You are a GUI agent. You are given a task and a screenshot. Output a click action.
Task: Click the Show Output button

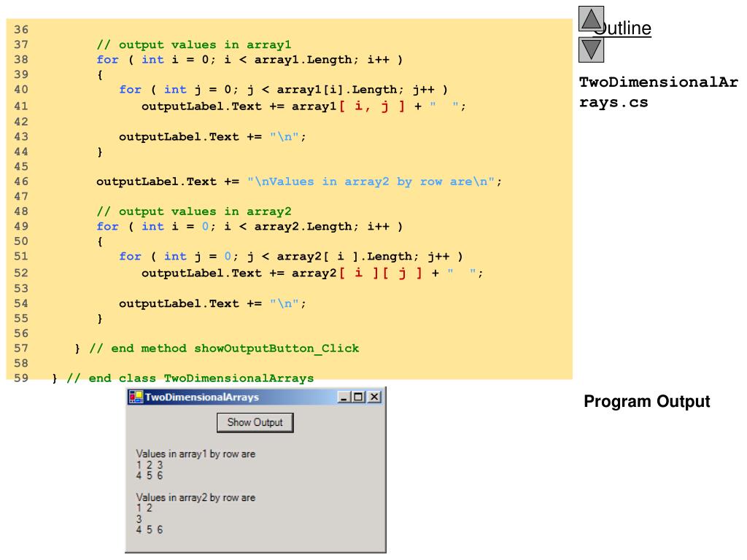[x=255, y=422]
